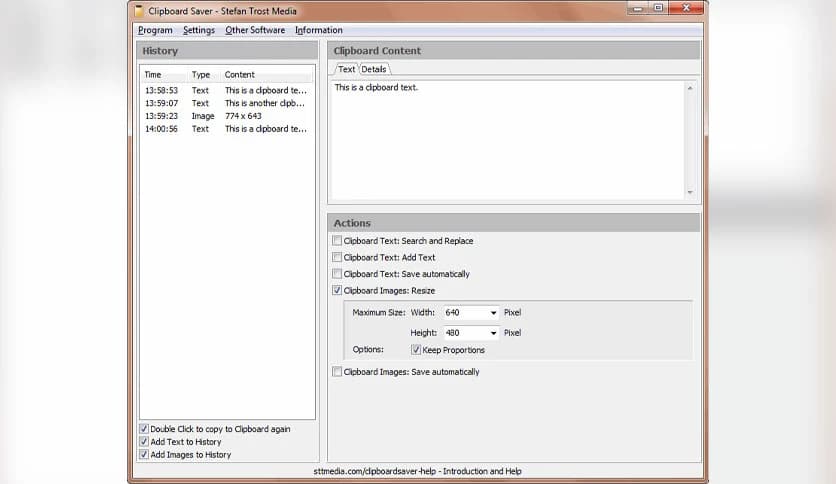Toggle Add Text to History
Screen dimensions: 836x484
144,442
